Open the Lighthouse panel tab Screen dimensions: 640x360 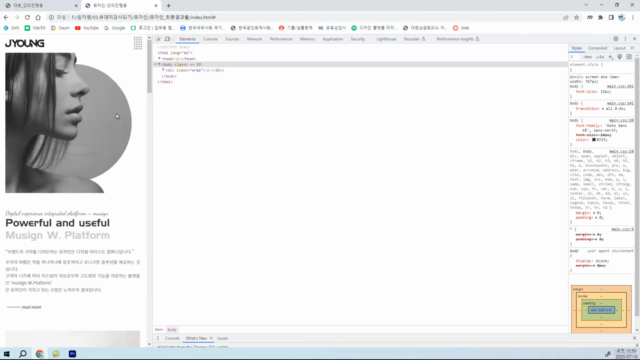pyautogui.click(x=386, y=39)
